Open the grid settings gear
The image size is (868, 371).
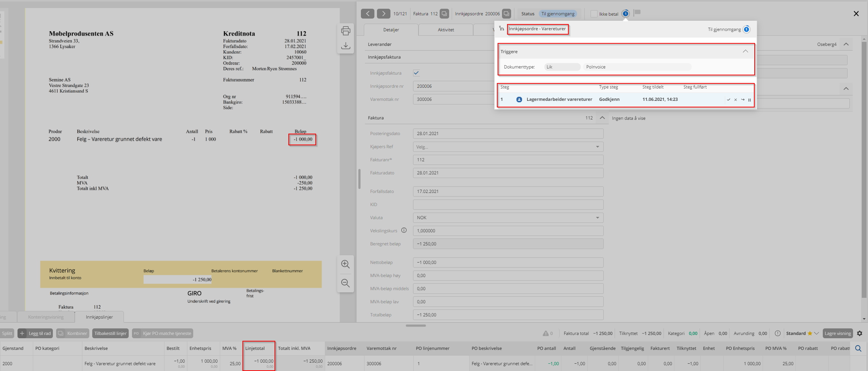[x=859, y=333]
